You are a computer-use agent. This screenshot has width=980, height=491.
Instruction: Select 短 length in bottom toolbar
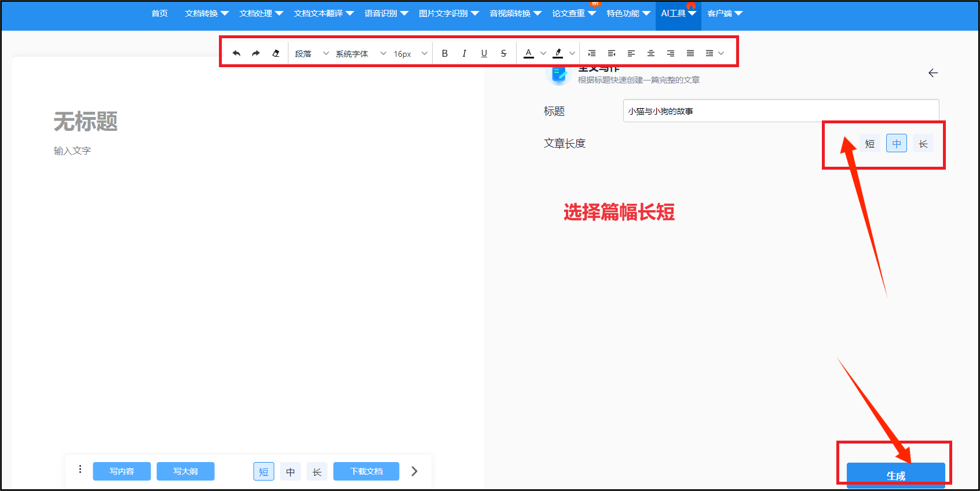click(x=264, y=471)
